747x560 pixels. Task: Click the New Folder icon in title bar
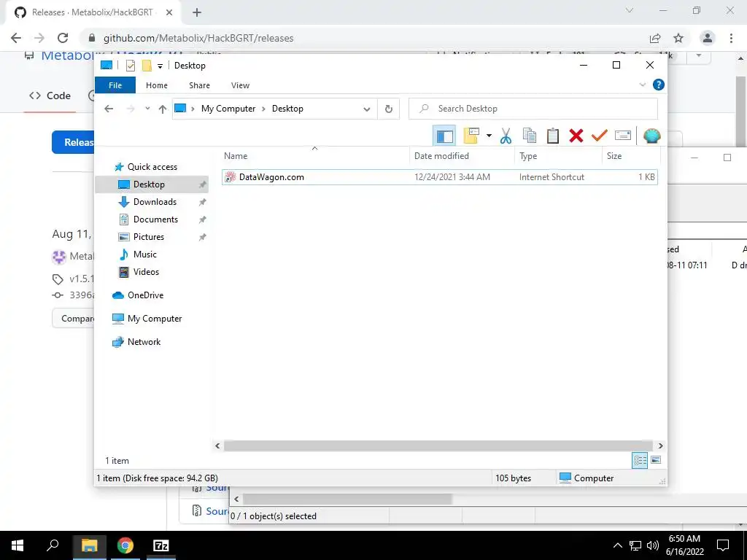pos(147,66)
